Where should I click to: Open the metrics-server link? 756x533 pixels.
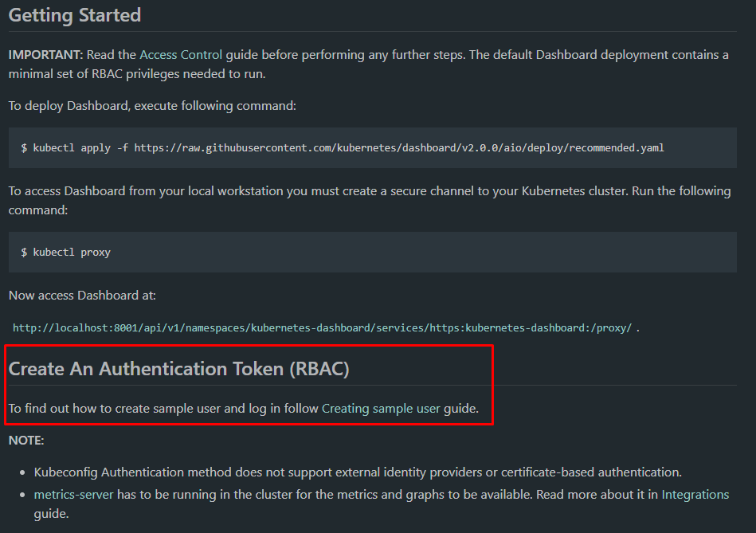[73, 494]
